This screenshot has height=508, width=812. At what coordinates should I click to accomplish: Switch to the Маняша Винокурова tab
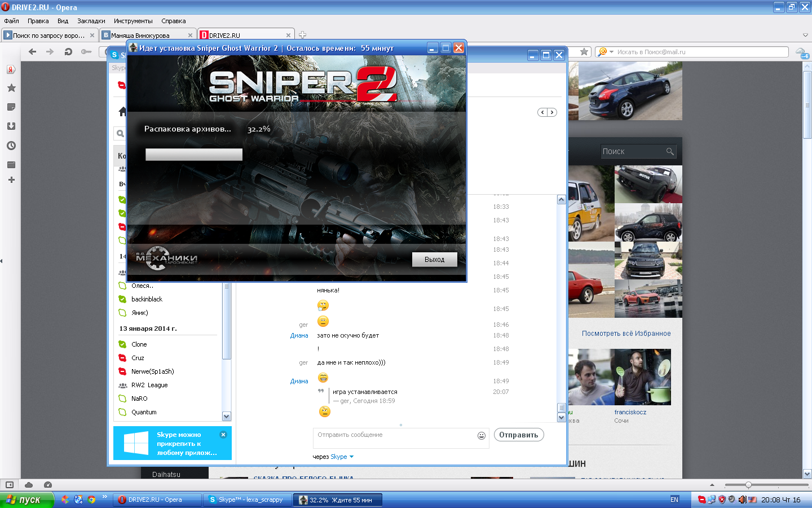click(148, 35)
